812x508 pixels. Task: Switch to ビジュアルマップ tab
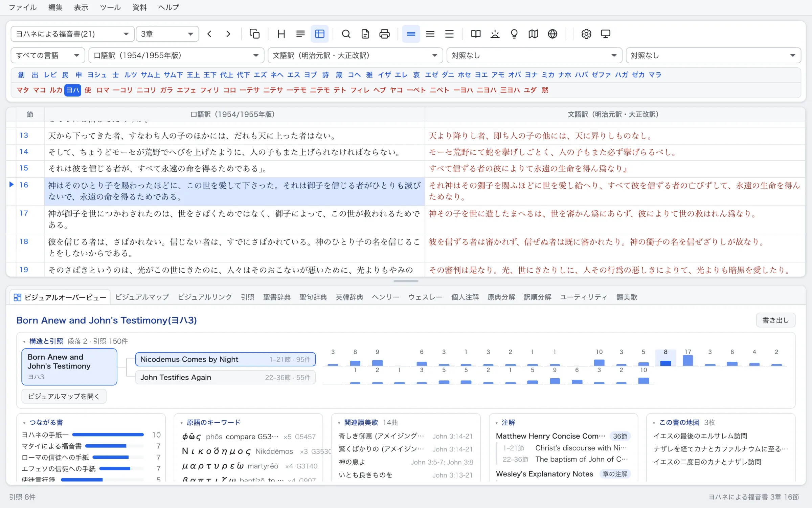pos(142,297)
